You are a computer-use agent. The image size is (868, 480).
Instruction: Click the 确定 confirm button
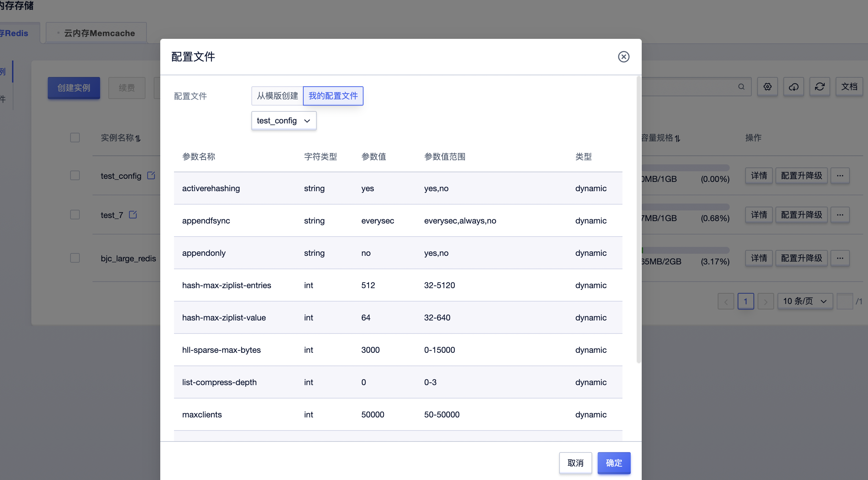point(614,463)
